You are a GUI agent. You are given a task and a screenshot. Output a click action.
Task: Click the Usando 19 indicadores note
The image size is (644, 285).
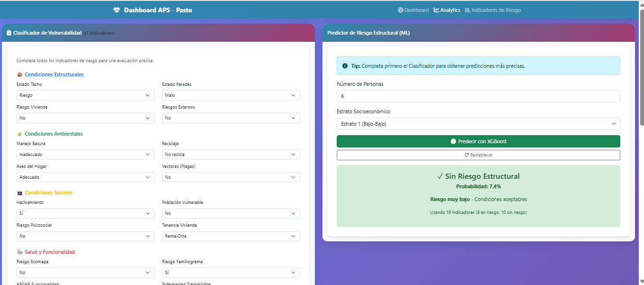478,212
